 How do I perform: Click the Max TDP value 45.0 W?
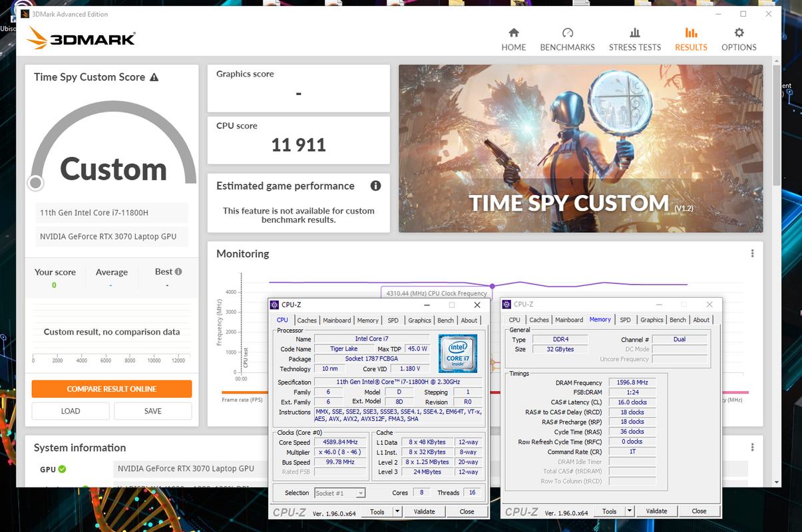pyautogui.click(x=417, y=349)
